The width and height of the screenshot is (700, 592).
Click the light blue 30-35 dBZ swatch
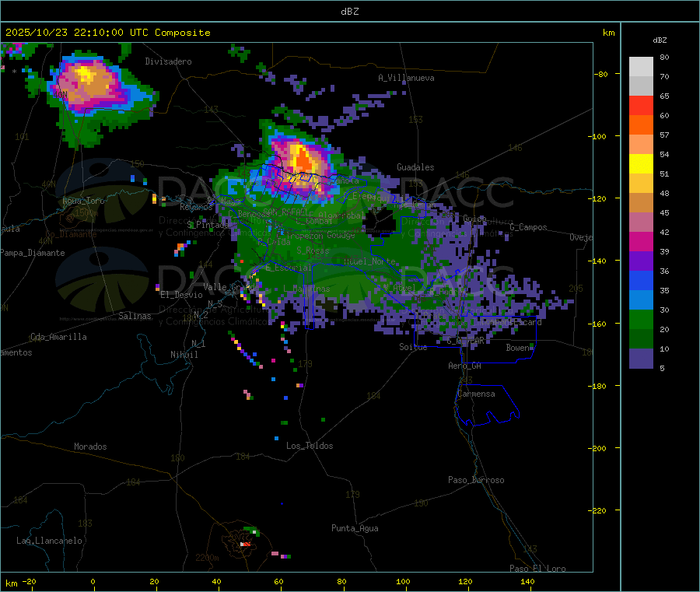(641, 300)
